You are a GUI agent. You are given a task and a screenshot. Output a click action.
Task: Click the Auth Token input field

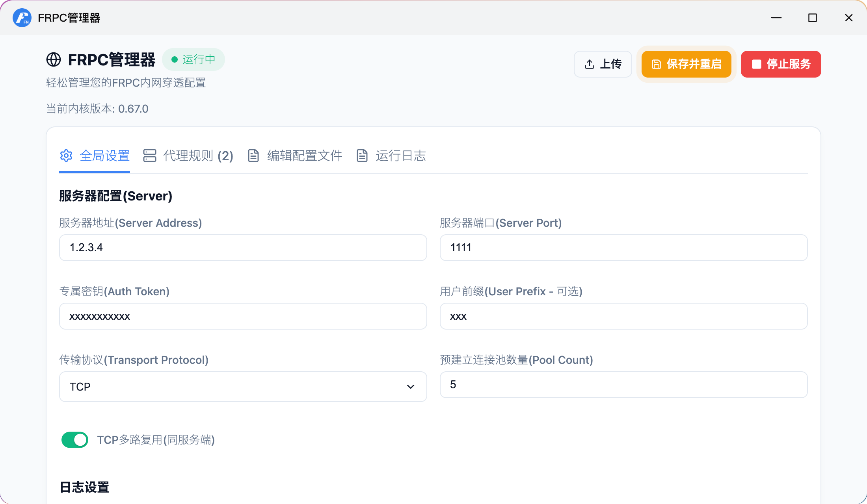(243, 316)
